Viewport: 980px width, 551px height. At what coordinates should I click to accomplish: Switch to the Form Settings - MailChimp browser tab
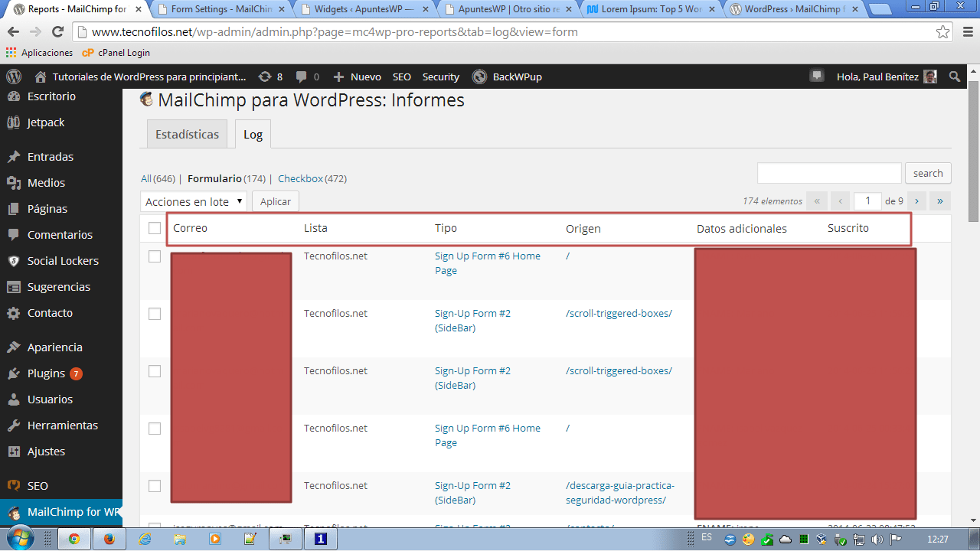click(222, 10)
